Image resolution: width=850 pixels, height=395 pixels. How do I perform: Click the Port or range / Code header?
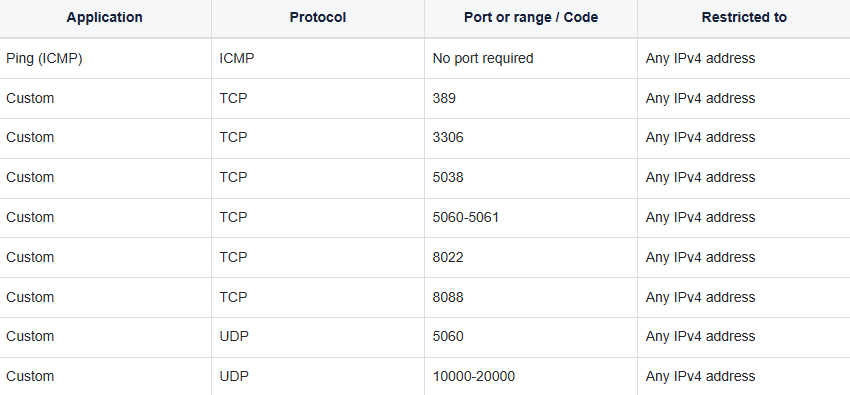pos(531,17)
